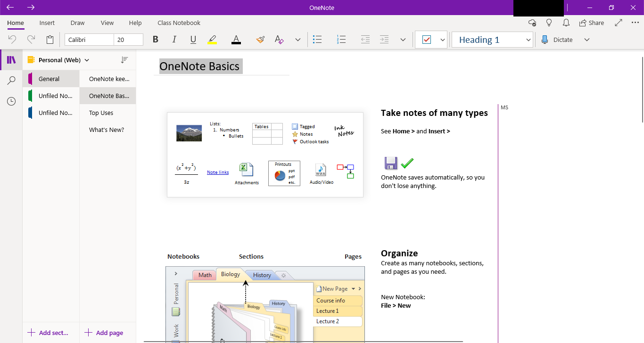644x343 pixels.
Task: Click the Redo icon
Action: [31, 40]
